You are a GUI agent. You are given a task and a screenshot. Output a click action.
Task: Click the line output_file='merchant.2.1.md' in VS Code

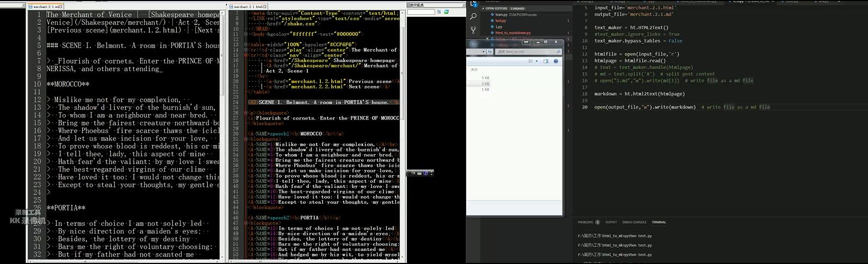pos(634,14)
